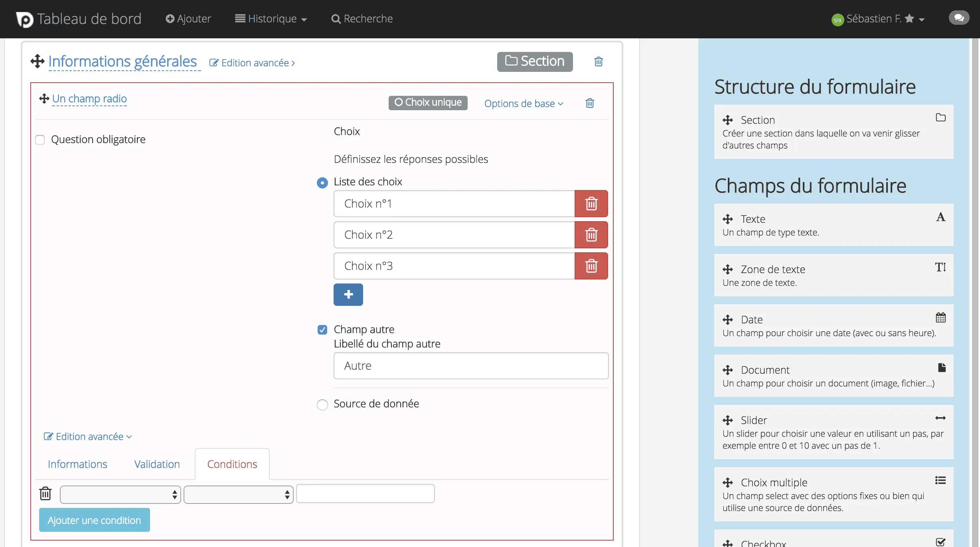Viewport: 980px width, 547px height.
Task: Click the calendar icon on the Date card
Action: pyautogui.click(x=940, y=317)
